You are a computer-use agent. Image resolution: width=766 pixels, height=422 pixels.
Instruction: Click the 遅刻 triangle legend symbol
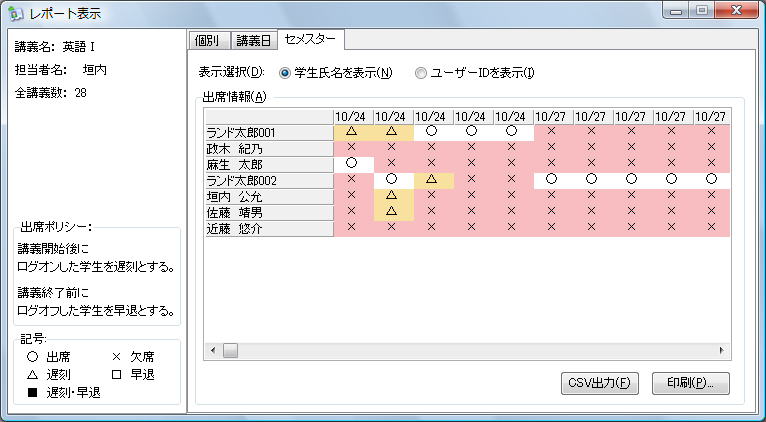[32, 375]
